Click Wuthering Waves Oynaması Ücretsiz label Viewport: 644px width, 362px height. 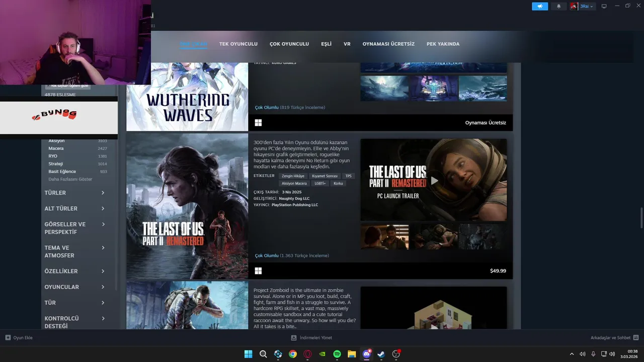click(486, 123)
